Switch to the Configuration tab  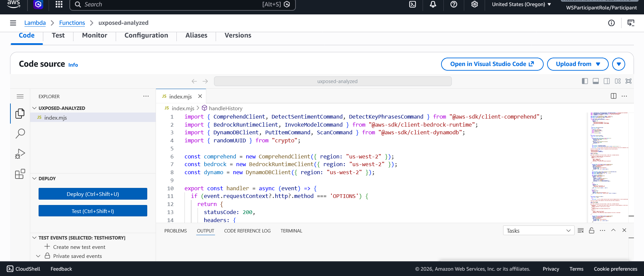146,36
